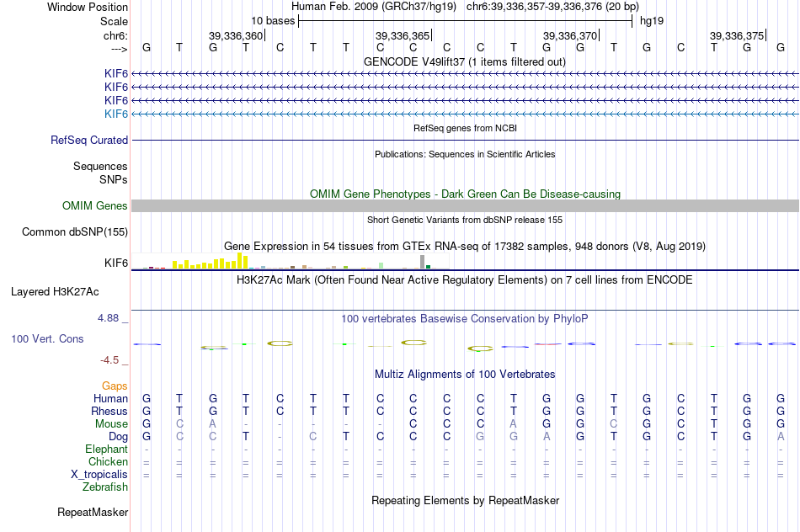Click Repeating Elements by RepeatMasker title
Viewport: 800px width, 532px height.
465,500
